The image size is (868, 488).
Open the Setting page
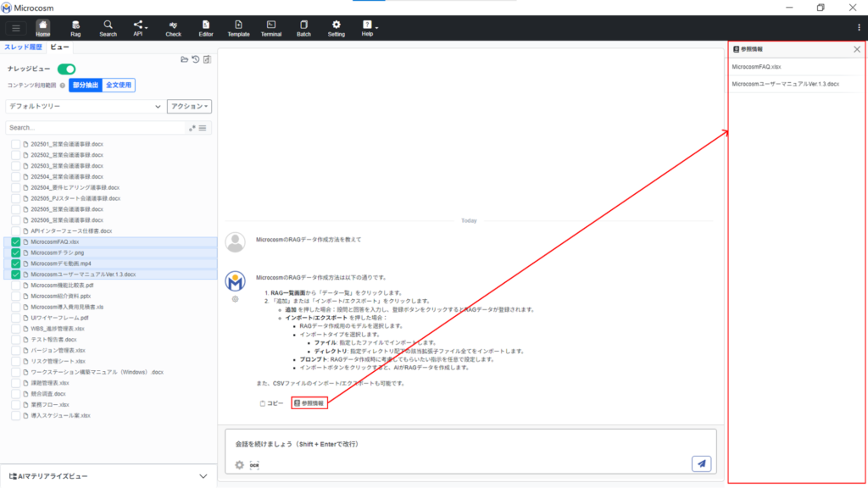coord(336,28)
